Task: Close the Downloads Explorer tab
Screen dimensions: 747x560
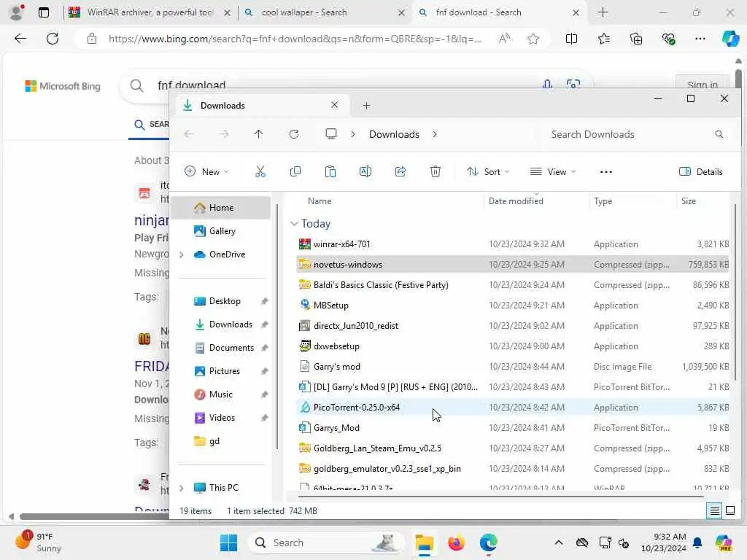Action: [x=334, y=105]
